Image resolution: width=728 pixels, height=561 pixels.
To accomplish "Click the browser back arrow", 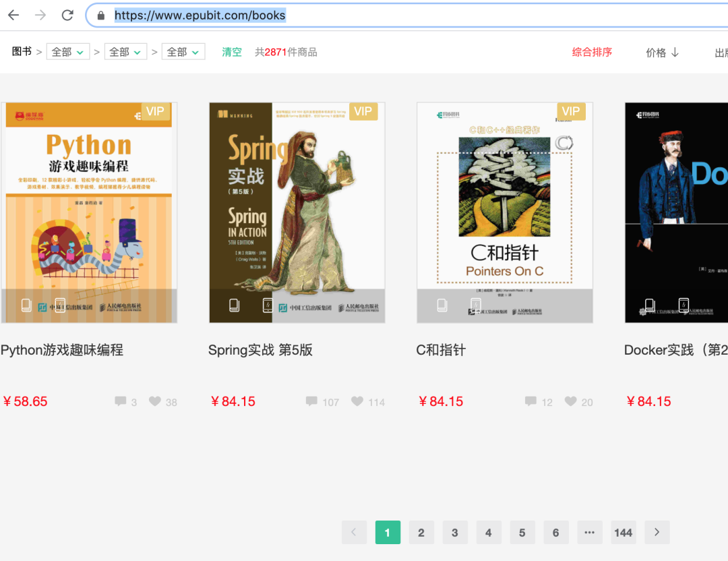I will [14, 14].
